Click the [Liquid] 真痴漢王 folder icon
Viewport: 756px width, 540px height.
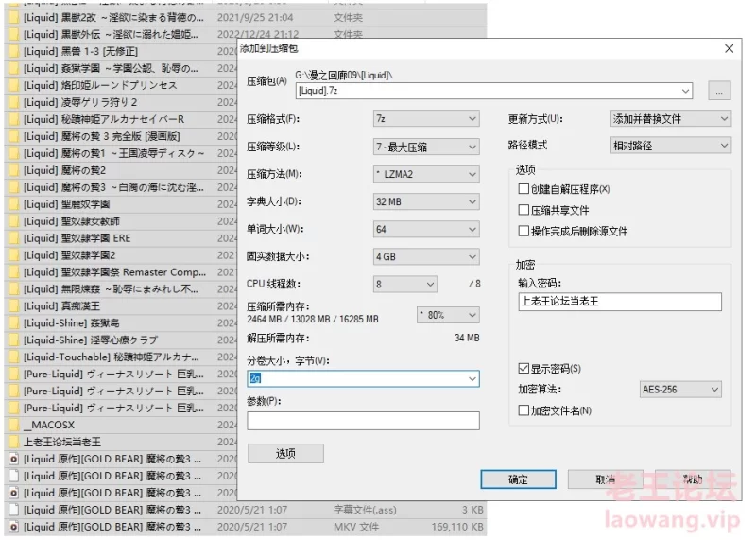point(13,305)
